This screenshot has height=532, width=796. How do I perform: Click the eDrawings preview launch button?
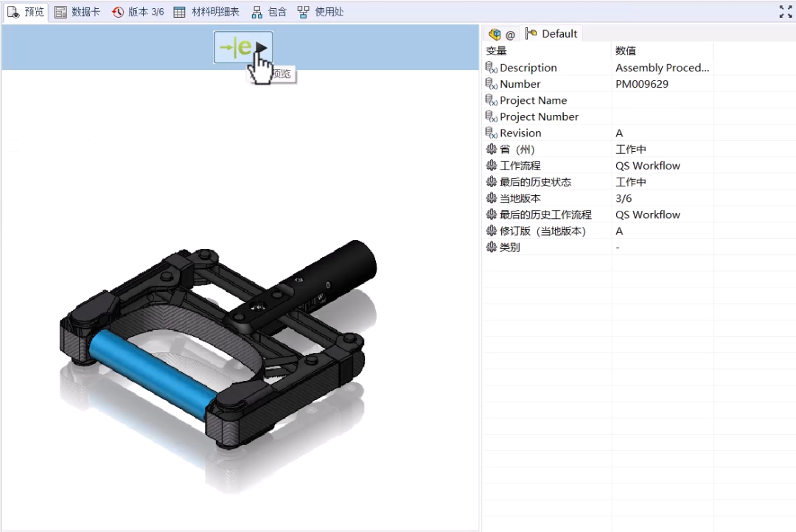coord(243,47)
